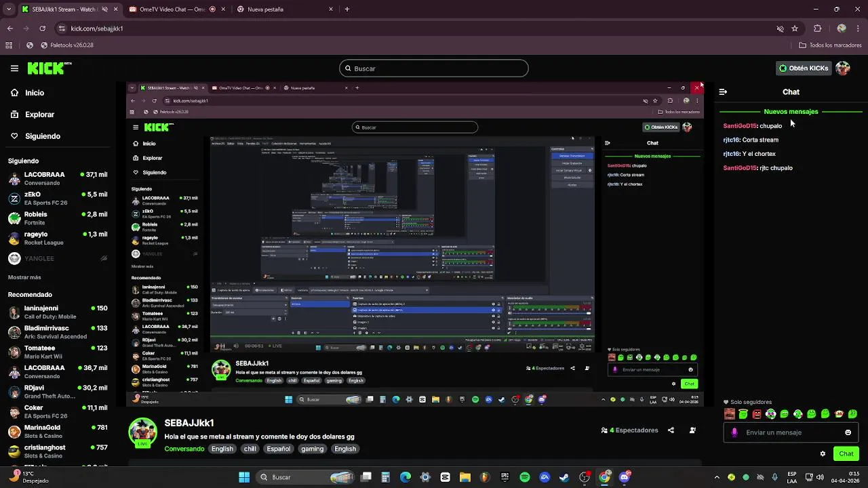Click the Conversando category link

point(184,449)
